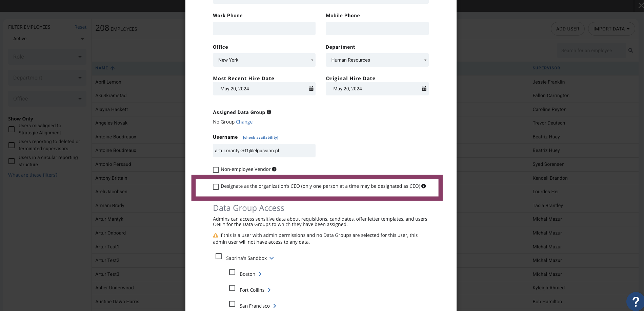
Task: Click the Work Phone input field
Action: click(x=264, y=28)
